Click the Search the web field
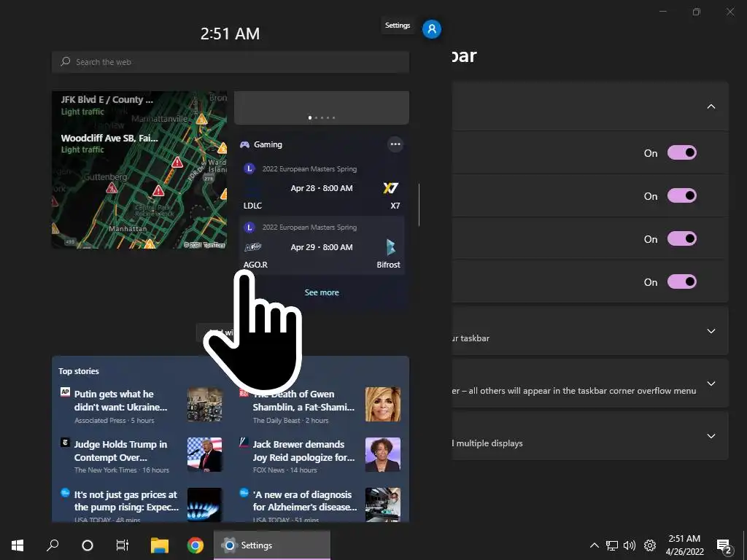 click(x=230, y=62)
